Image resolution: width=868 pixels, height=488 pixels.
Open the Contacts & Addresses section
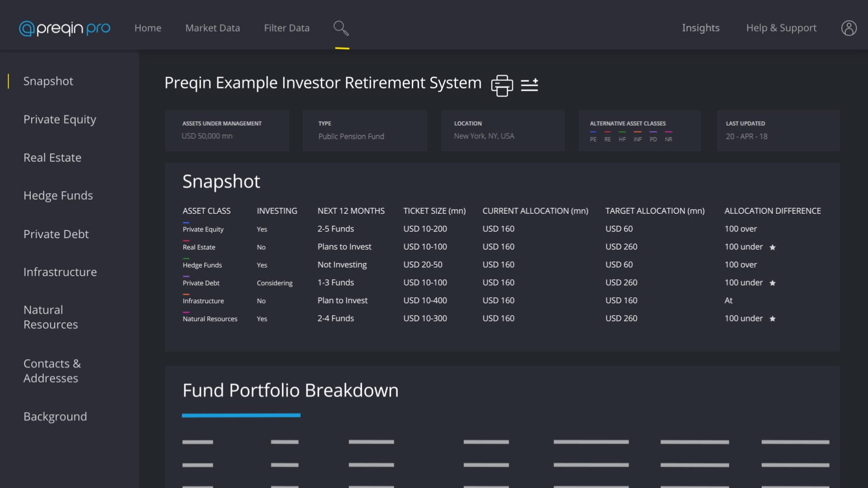coord(52,371)
